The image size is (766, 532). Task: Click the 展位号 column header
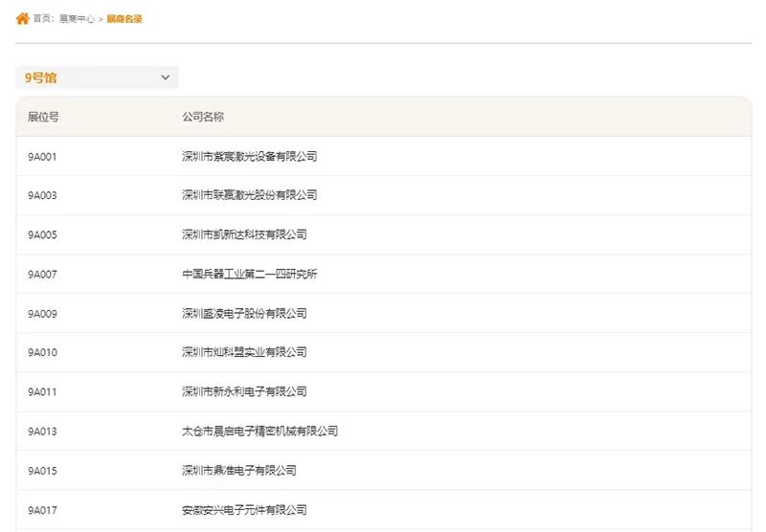pos(43,117)
